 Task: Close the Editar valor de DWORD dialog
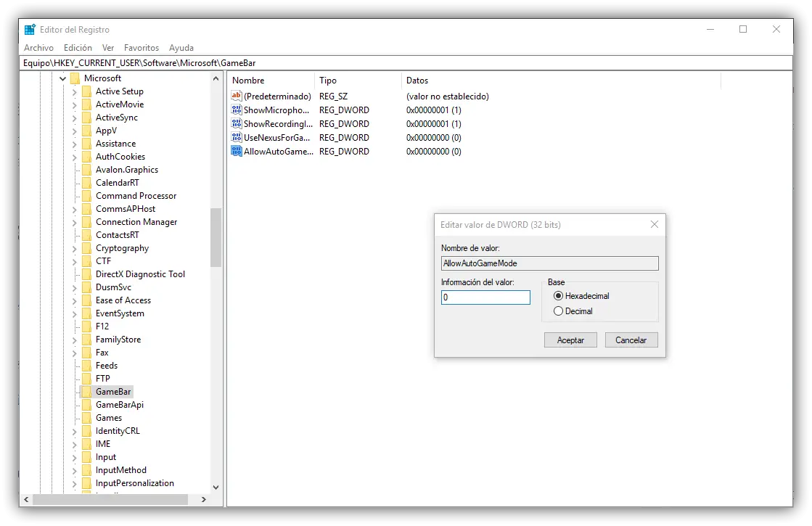pyautogui.click(x=655, y=224)
